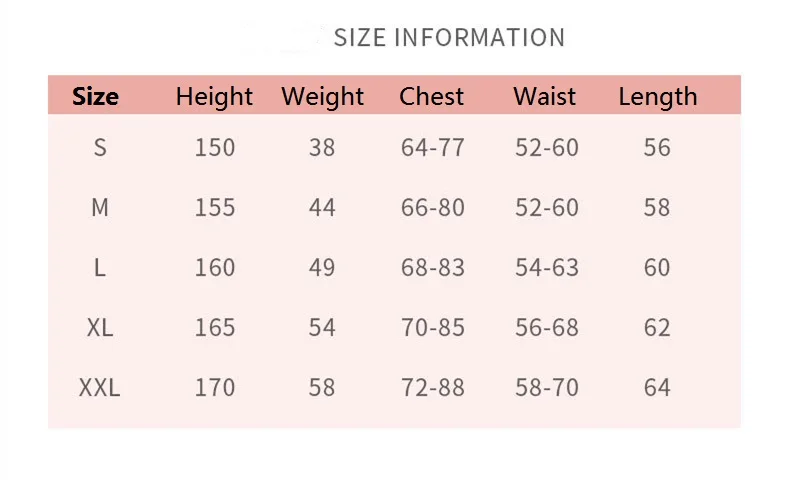Select the Chest column header
Image resolution: width=789 pixels, height=487 pixels.
pyautogui.click(x=431, y=96)
